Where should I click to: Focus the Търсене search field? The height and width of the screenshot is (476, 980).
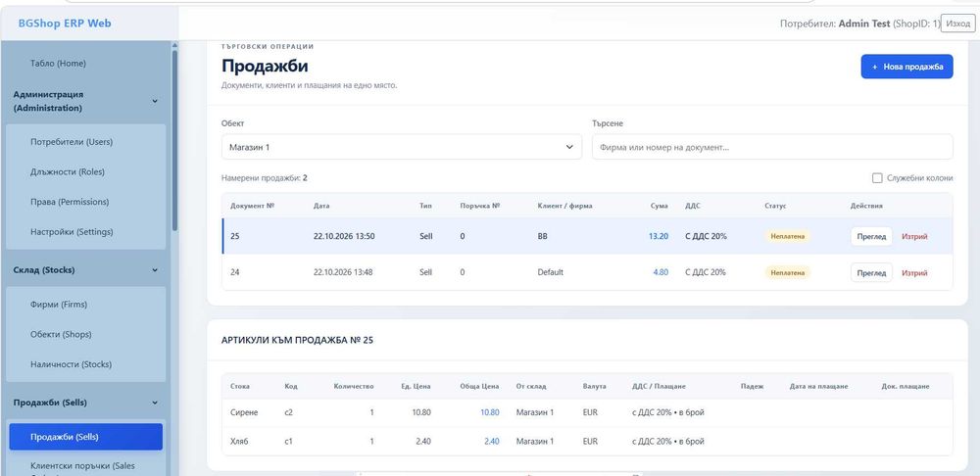(772, 147)
